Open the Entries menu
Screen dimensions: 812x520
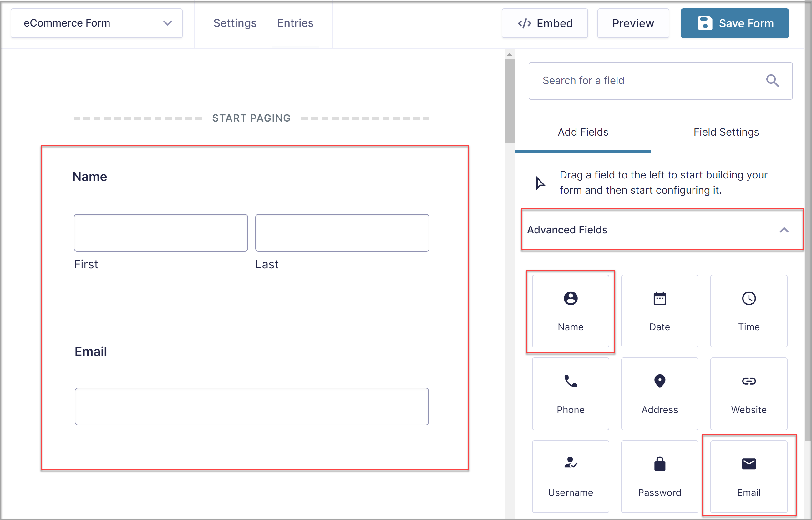[x=295, y=23]
